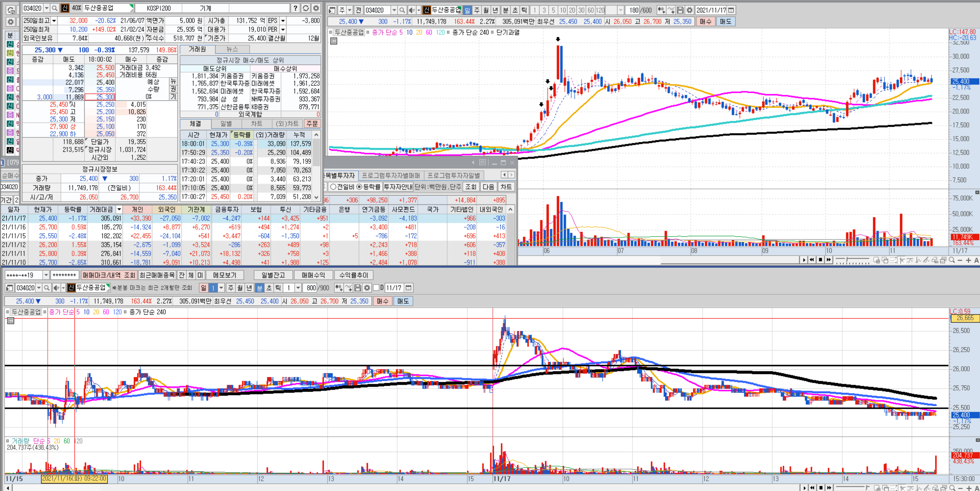Image resolution: width=980 pixels, height=491 pixels.
Task: Select the 등락률 radio button
Action: 359,187
